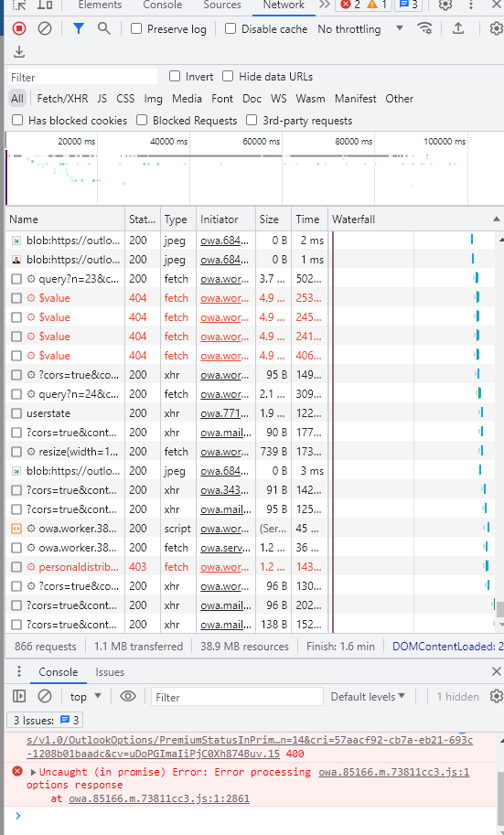This screenshot has width=504, height=835.
Task: Filter requests by Img type
Action: point(153,99)
